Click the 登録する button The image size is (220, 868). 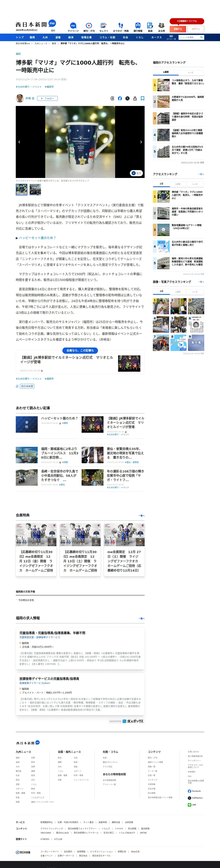coord(178,29)
